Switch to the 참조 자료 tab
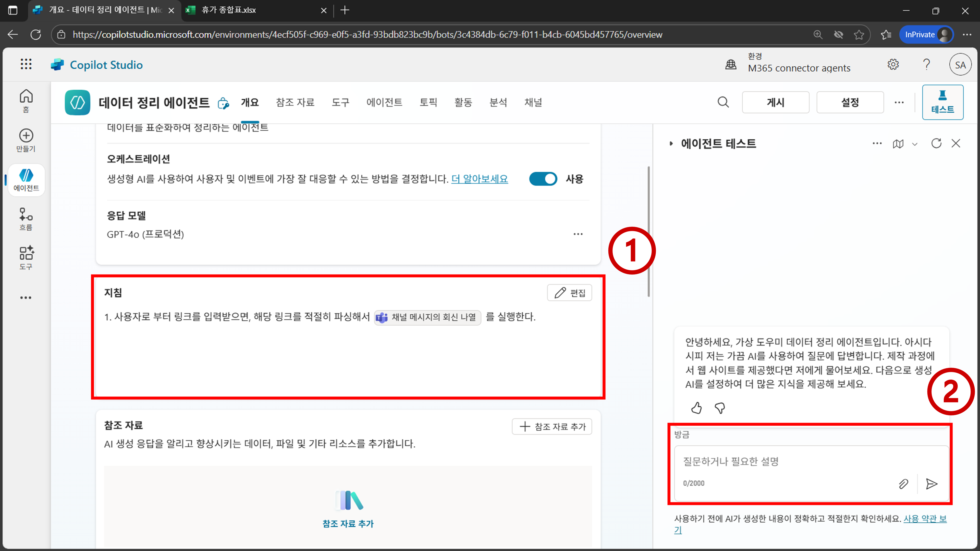This screenshot has height=551, width=980. tap(295, 102)
